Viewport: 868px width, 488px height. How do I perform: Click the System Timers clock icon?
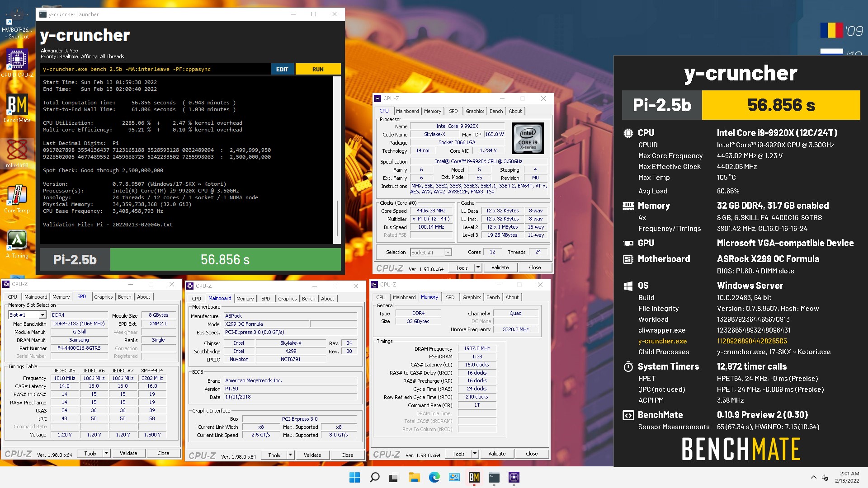[x=628, y=366]
